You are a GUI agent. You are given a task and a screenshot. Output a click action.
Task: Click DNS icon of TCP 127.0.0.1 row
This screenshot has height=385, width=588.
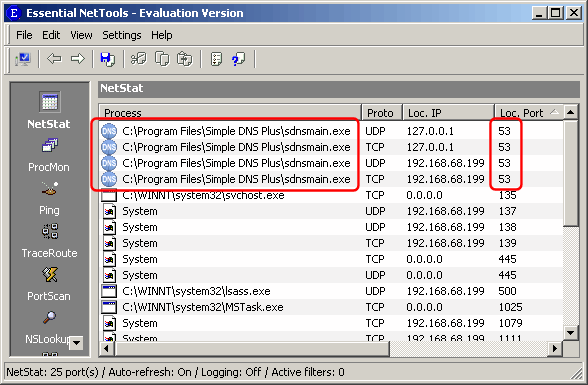(x=109, y=147)
